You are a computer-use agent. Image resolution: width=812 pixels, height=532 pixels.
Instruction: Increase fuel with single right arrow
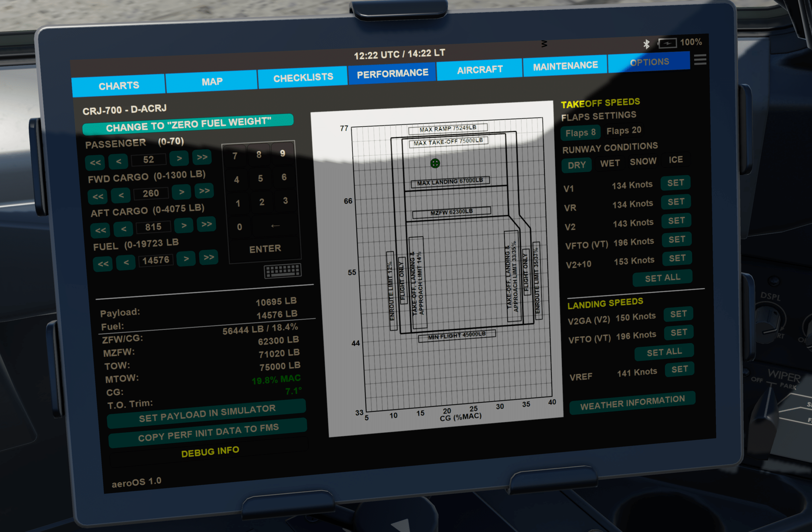(x=186, y=258)
